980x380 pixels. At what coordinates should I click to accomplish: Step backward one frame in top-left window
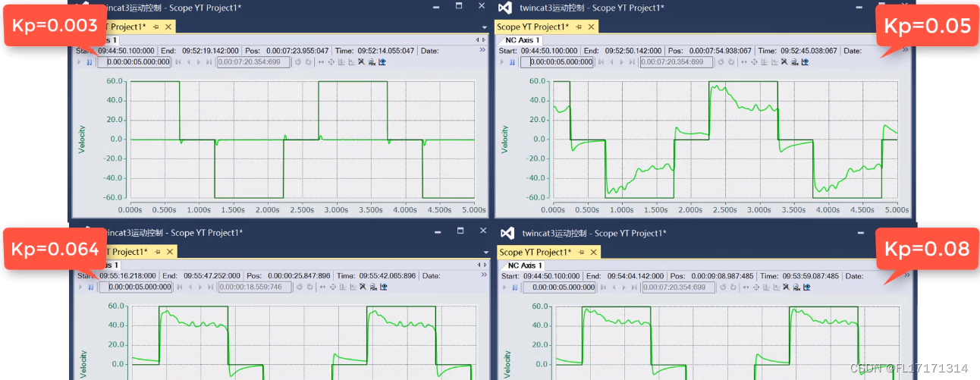coord(189,61)
